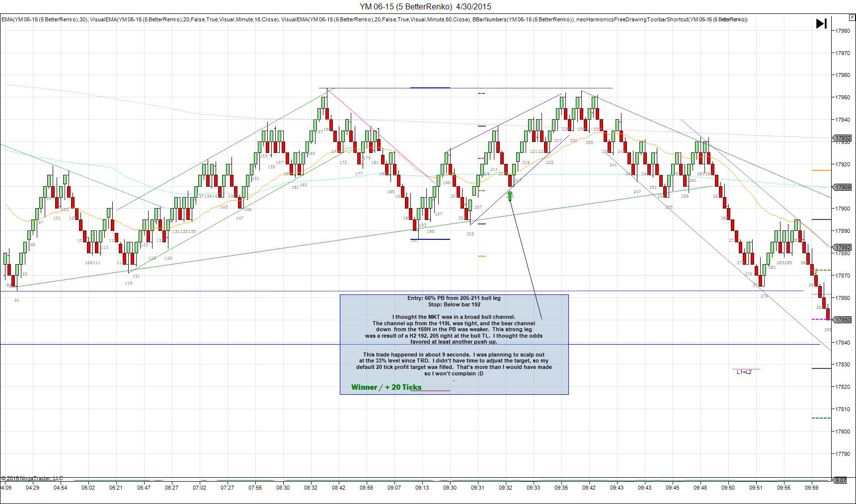Click the 09:50 time axis label
856x504 pixels.
click(728, 488)
